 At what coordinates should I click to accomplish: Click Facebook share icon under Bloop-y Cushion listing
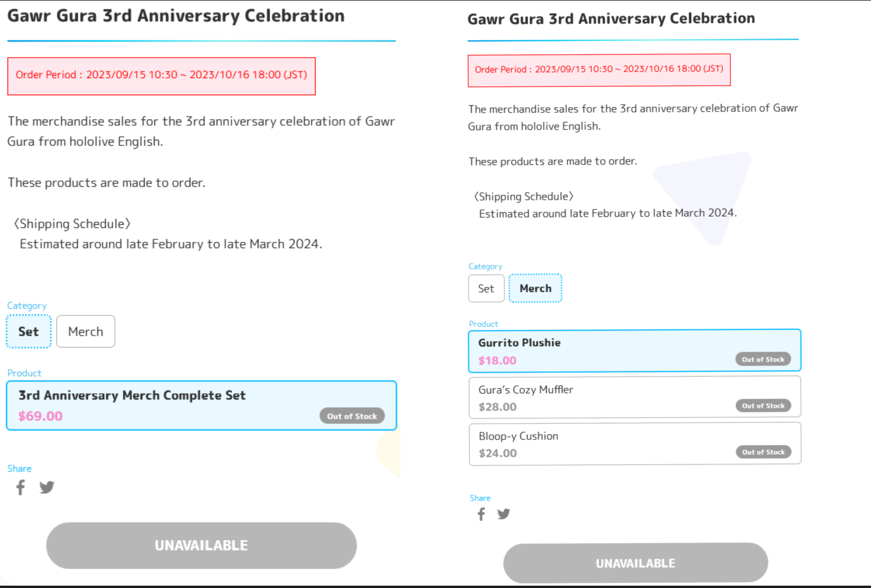pyautogui.click(x=481, y=514)
